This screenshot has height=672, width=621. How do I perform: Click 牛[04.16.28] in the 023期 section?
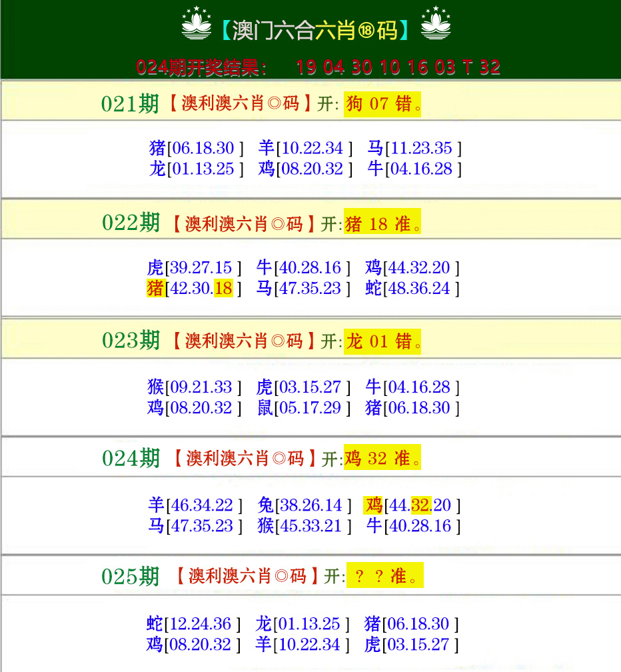(412, 387)
